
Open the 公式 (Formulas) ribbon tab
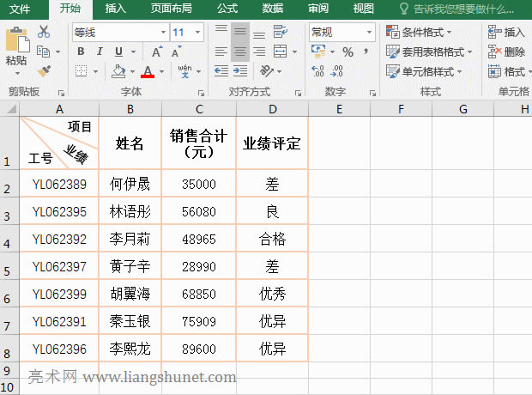[227, 9]
